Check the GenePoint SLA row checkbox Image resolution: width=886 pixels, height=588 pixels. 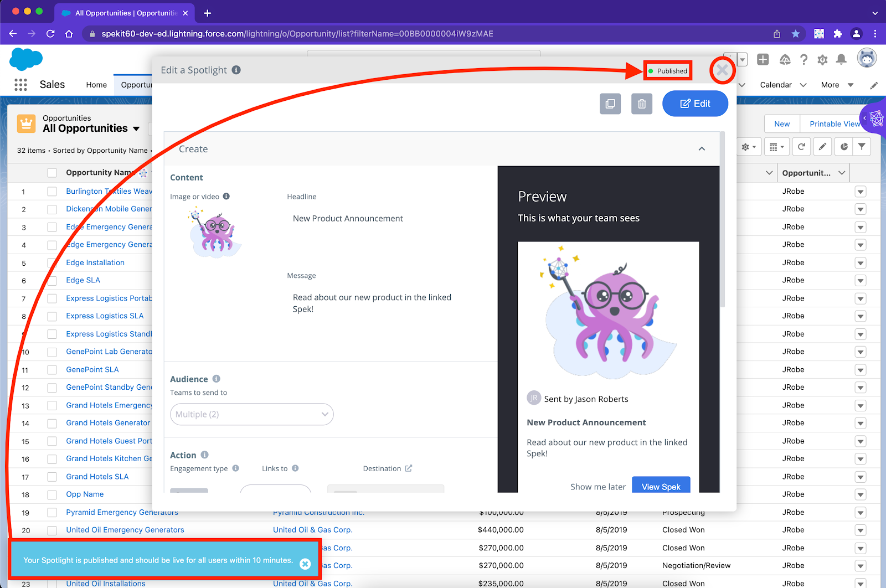click(52, 370)
